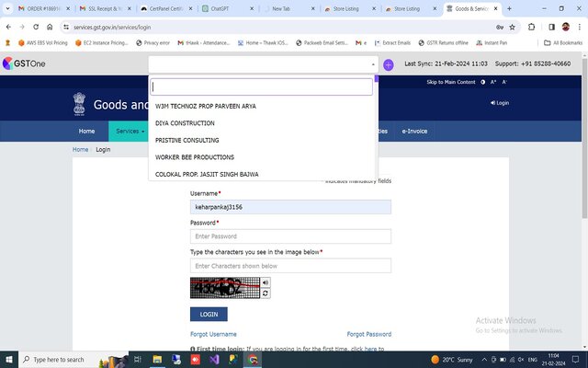Switch to the ChatGPT tab
Viewport: 588px width, 368px height.
(228, 8)
